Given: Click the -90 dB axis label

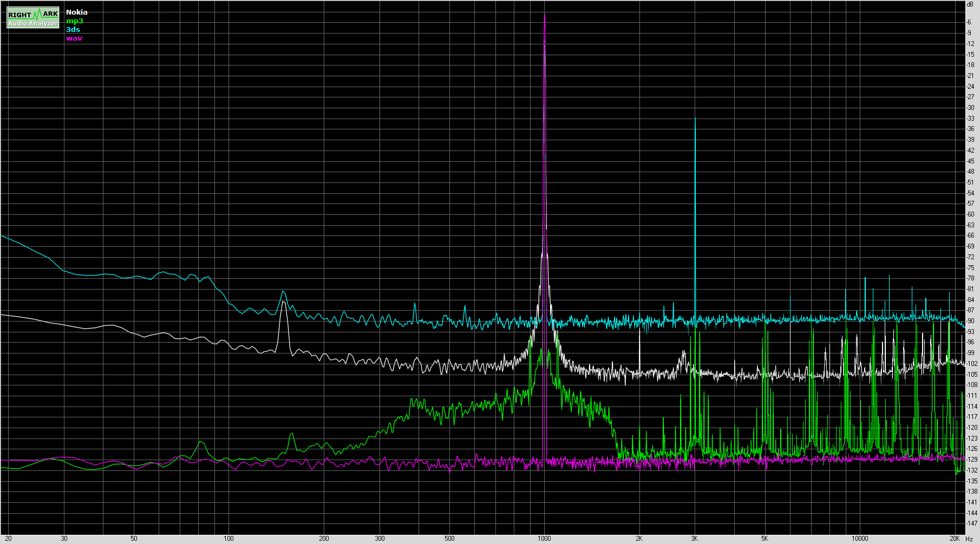Looking at the screenshot, I should point(971,321).
